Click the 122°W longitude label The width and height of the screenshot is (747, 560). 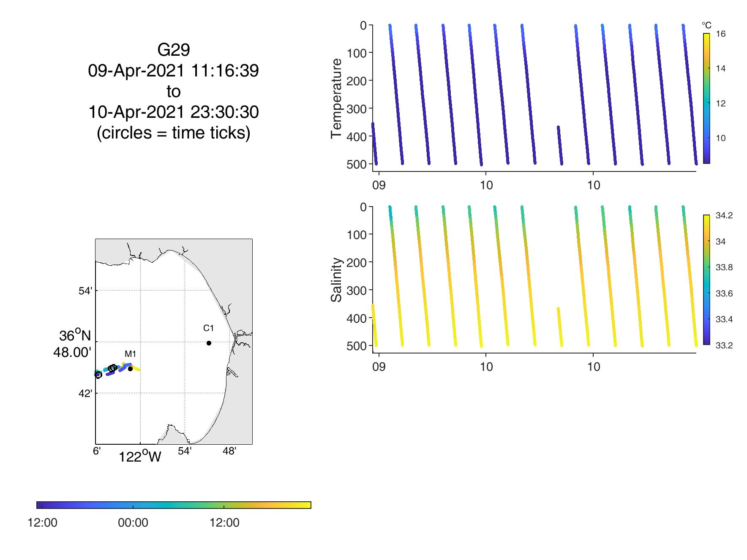click(x=140, y=457)
